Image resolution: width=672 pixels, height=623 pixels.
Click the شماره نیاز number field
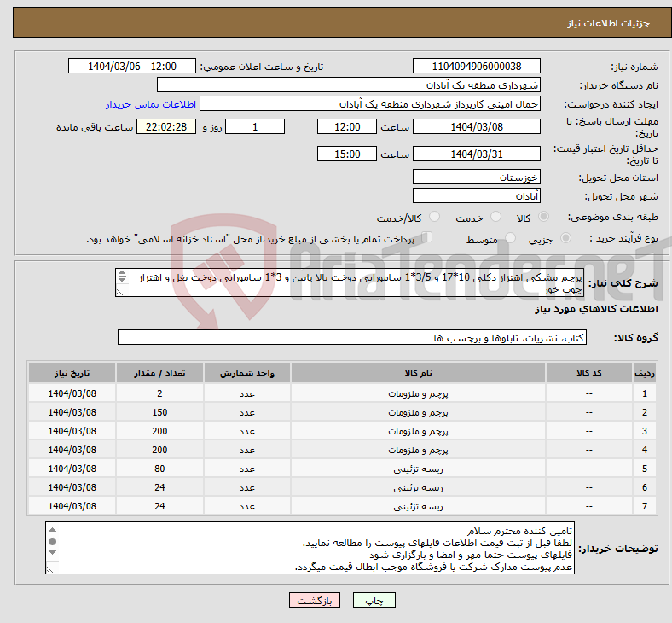[477, 67]
